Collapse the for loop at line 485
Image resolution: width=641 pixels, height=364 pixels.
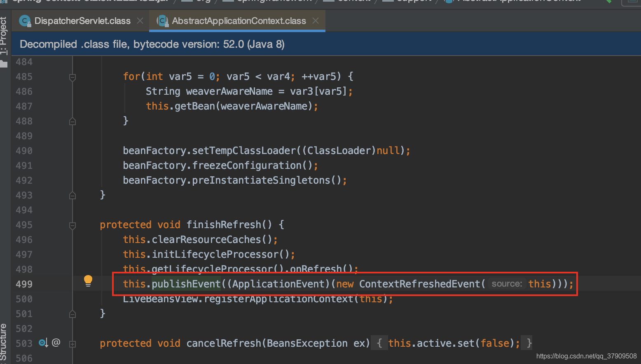[73, 77]
